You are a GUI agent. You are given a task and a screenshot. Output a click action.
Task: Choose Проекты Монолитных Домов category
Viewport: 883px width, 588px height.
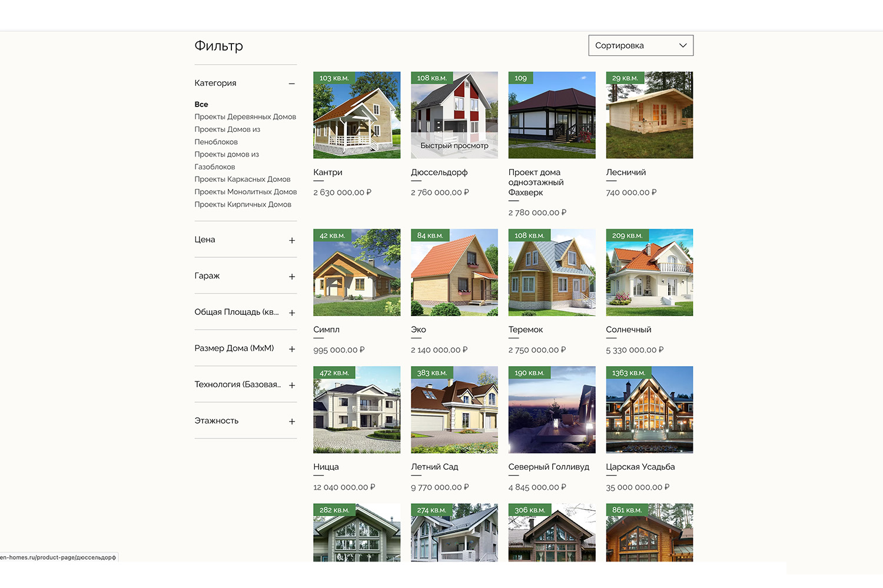245,192
